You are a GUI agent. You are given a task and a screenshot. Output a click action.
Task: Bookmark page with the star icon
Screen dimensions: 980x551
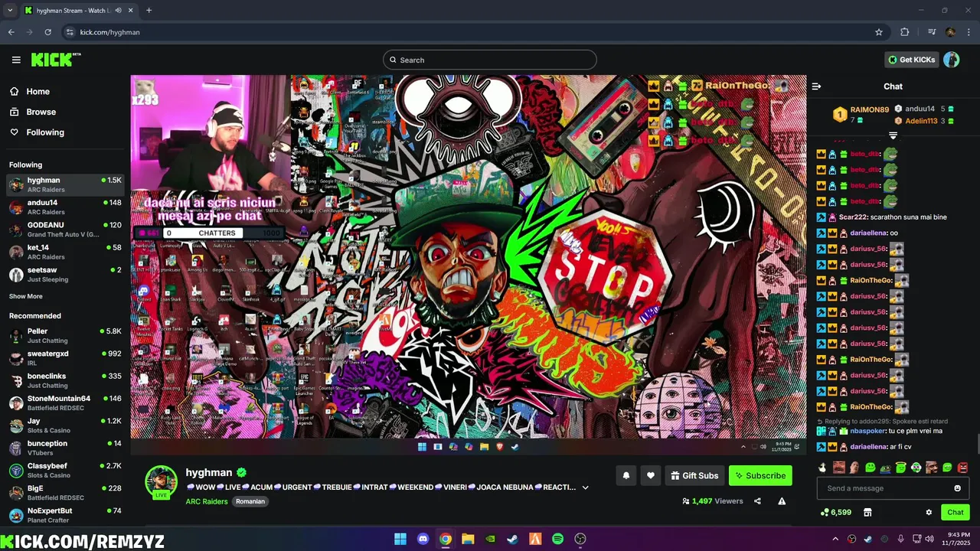coord(879,32)
